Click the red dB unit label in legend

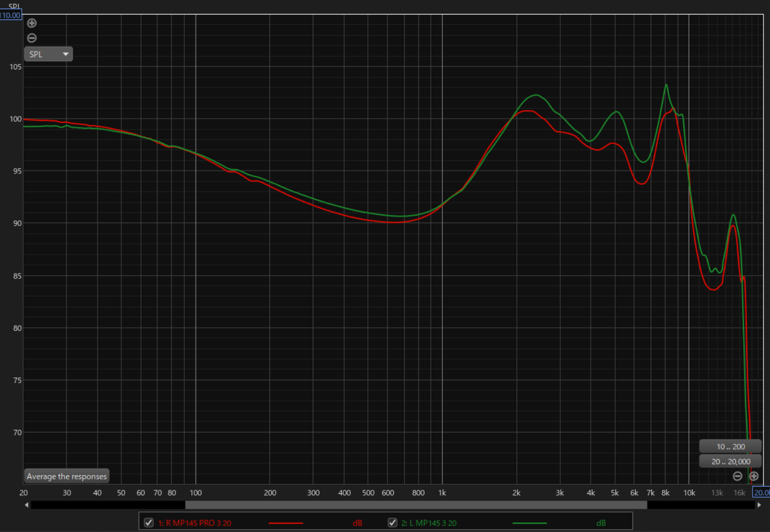click(357, 523)
